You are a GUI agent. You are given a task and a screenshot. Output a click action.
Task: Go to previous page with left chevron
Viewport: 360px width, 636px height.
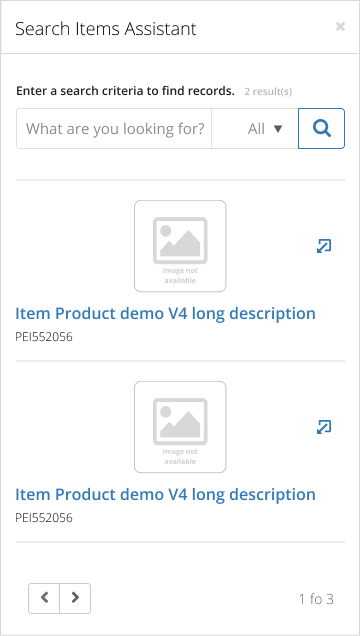click(44, 598)
